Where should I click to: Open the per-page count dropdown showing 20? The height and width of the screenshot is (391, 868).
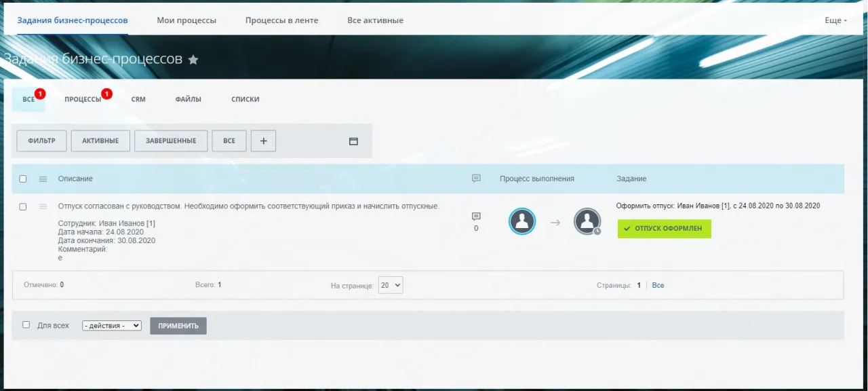tap(391, 285)
